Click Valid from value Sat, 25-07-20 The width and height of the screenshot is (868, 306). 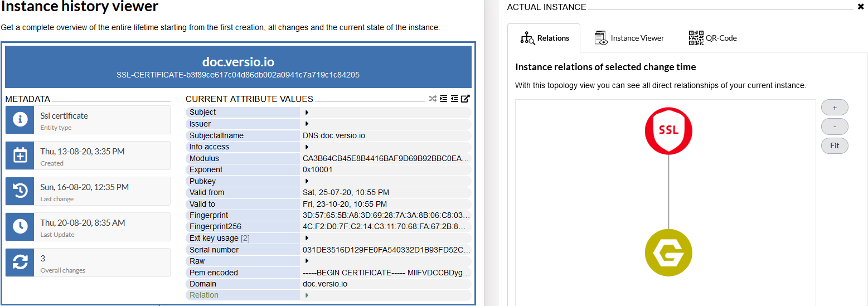point(346,192)
